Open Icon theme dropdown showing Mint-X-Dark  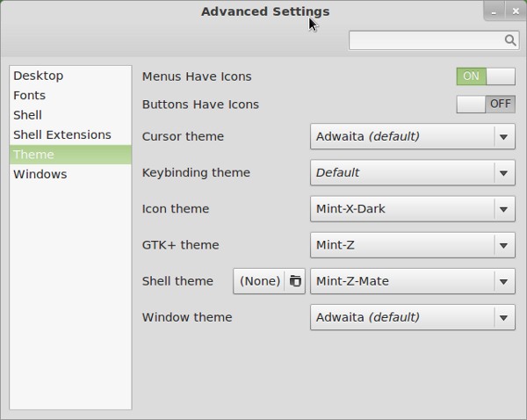coord(413,209)
